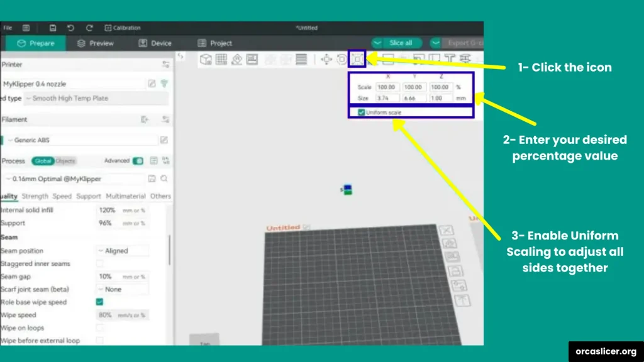Image resolution: width=644 pixels, height=362 pixels.
Task: Open the Others settings tab
Action: (x=160, y=196)
